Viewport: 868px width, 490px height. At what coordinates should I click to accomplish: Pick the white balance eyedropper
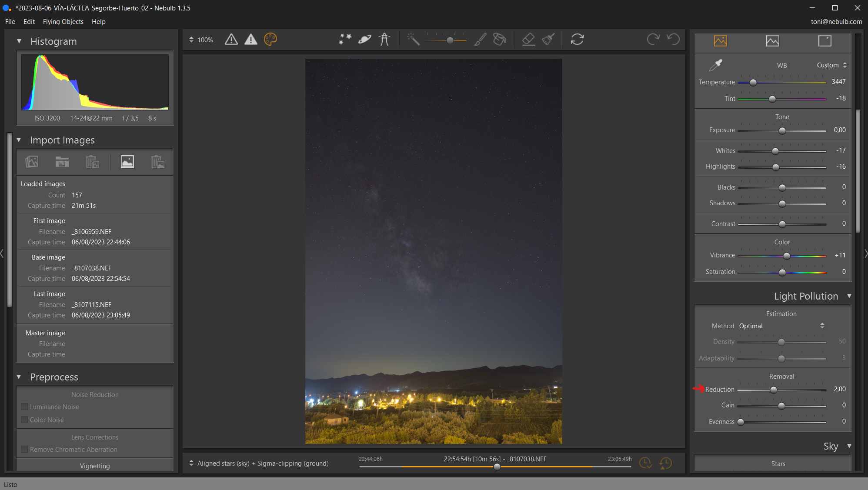click(x=715, y=65)
